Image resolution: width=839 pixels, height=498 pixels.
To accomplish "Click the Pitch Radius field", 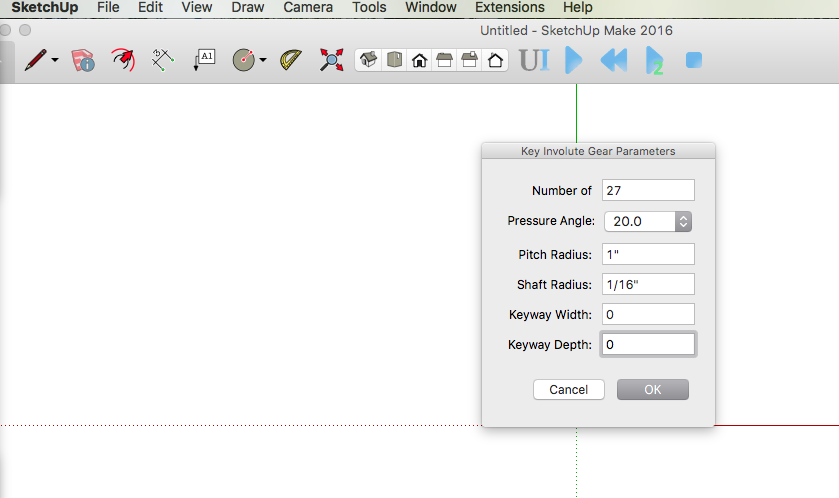I will (x=648, y=254).
